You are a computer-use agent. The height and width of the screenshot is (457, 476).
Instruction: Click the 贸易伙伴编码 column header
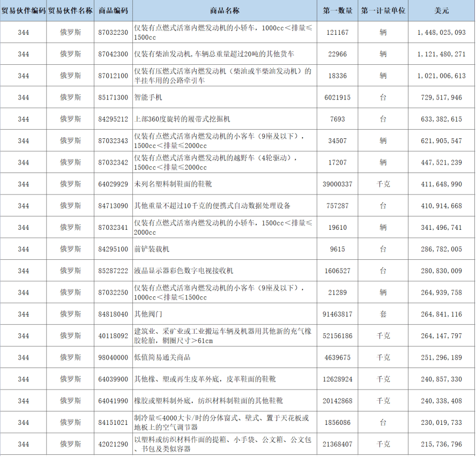[24, 11]
